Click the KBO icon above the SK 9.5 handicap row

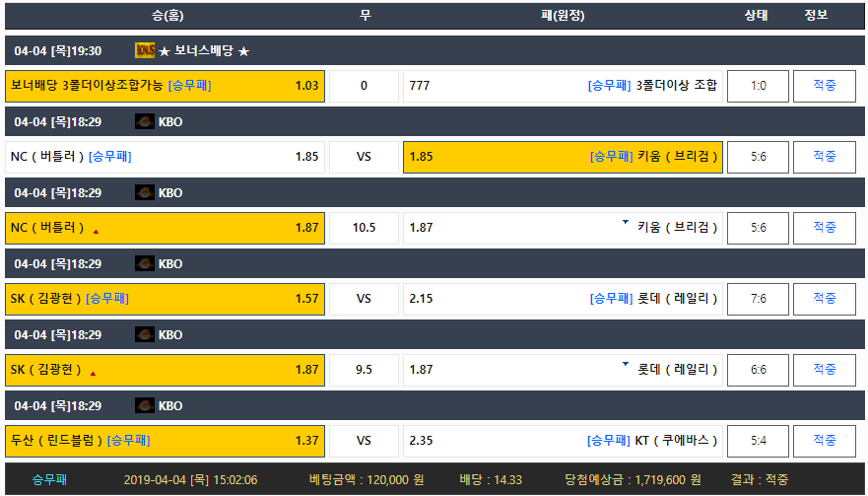pos(145,334)
